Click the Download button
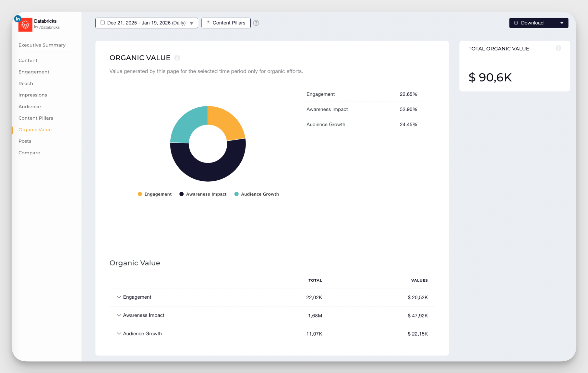588x373 pixels. [532, 23]
